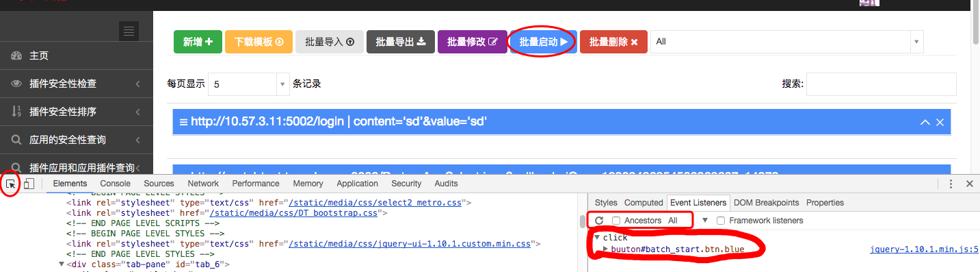Toggle the Ancestors checkbox
Image resolution: width=980 pixels, height=272 pixels.
coord(616,221)
